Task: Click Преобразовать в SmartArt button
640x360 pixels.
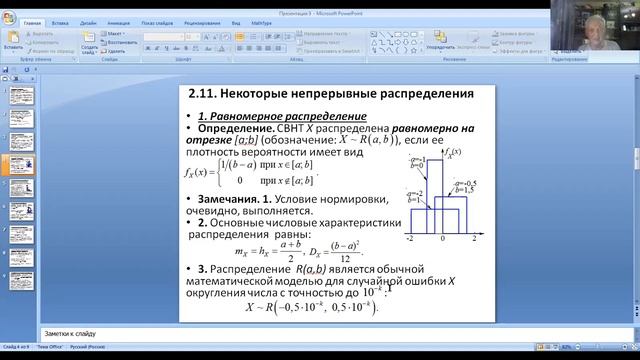Action: pos(329,51)
